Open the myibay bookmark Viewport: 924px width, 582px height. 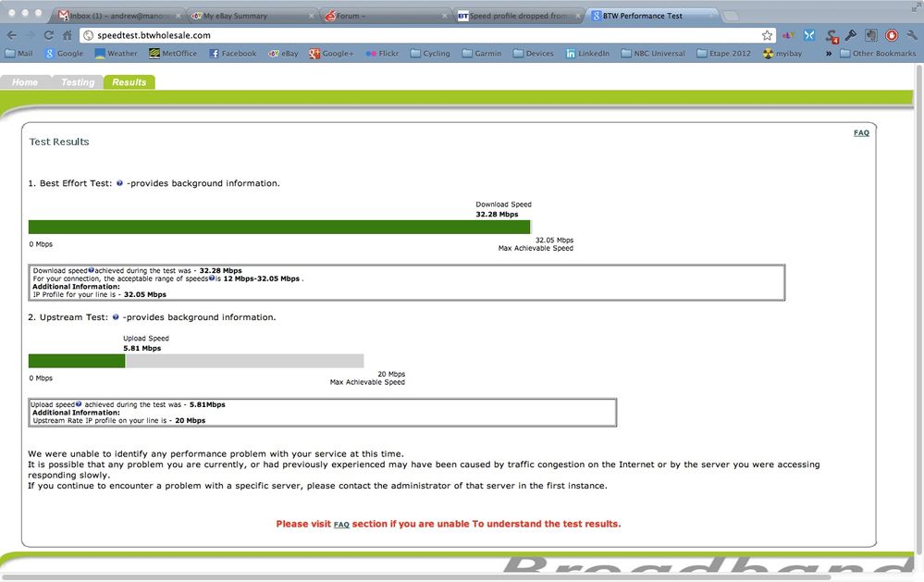[782, 53]
